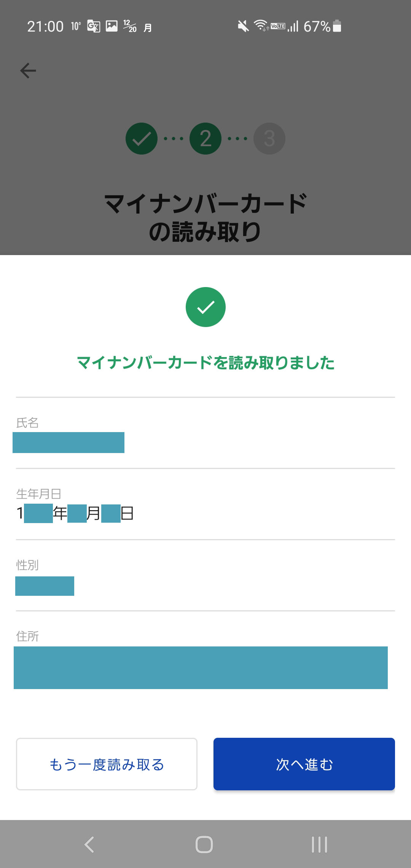Select the completed step one checkmark circle
The height and width of the screenshot is (868, 411).
pyautogui.click(x=142, y=139)
